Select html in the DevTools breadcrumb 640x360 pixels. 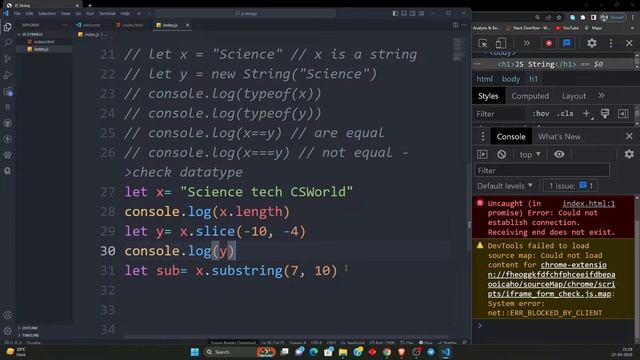click(x=484, y=79)
